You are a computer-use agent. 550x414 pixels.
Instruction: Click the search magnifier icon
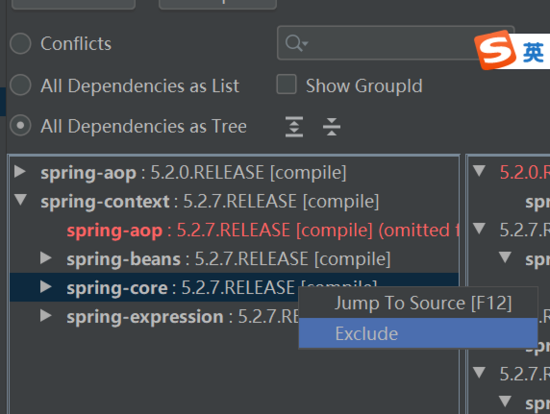[296, 44]
